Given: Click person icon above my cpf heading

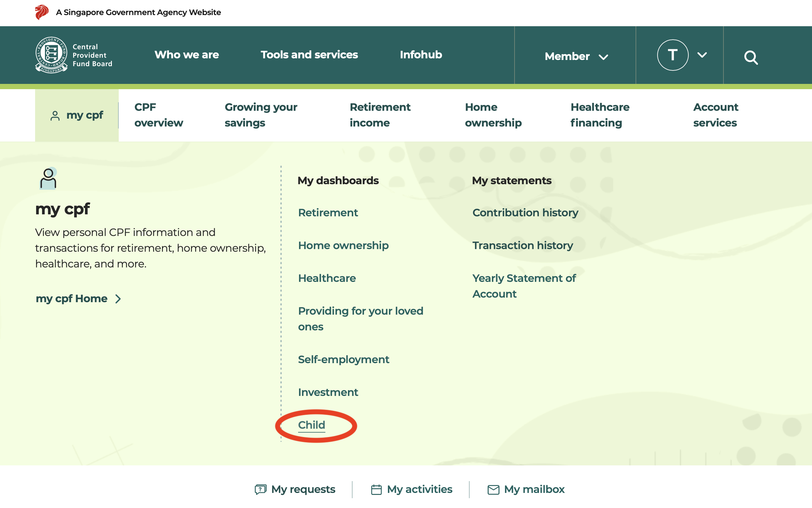Looking at the screenshot, I should [48, 178].
